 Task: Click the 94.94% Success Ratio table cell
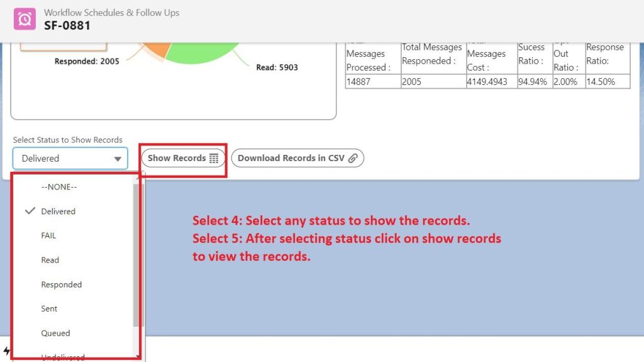(x=533, y=82)
